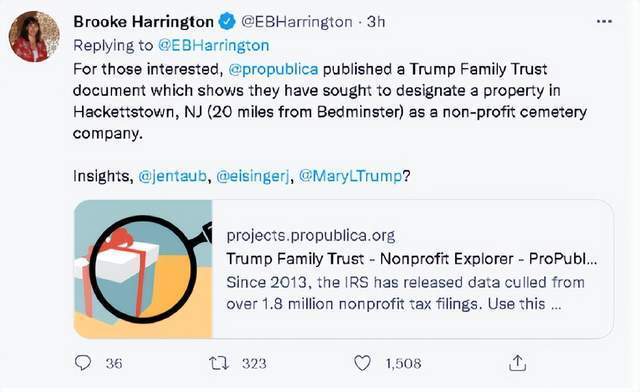Click the reply speech bubble icon
This screenshot has width=640, height=392.
tap(83, 363)
